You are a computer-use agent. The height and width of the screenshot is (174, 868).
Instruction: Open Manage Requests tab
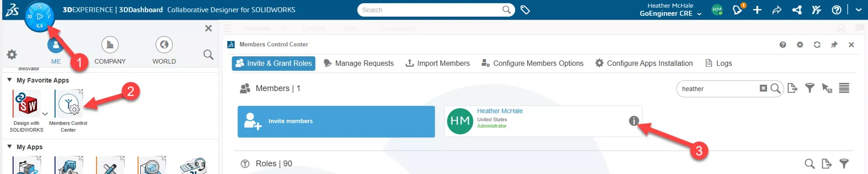pos(358,63)
